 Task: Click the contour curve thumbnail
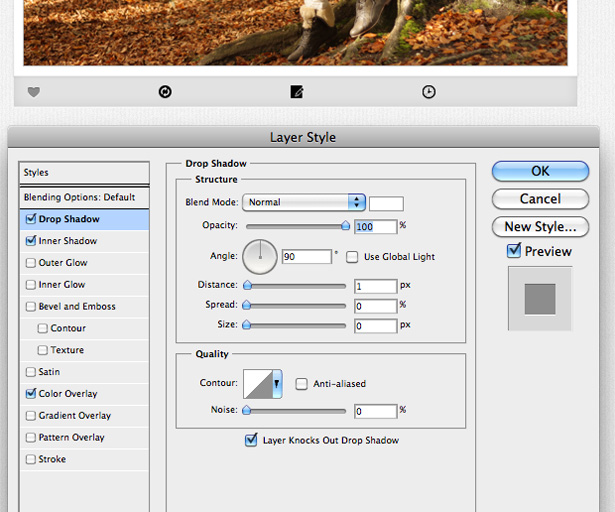point(258,384)
